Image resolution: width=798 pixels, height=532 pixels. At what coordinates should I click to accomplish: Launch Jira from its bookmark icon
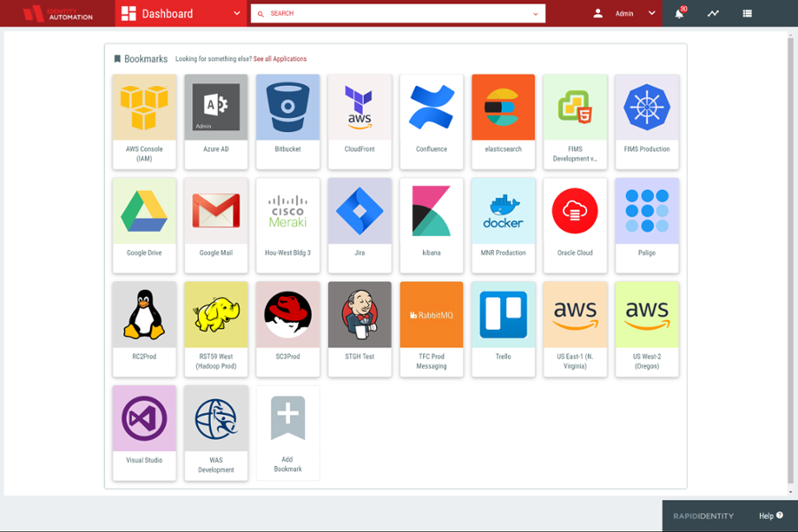pos(359,211)
